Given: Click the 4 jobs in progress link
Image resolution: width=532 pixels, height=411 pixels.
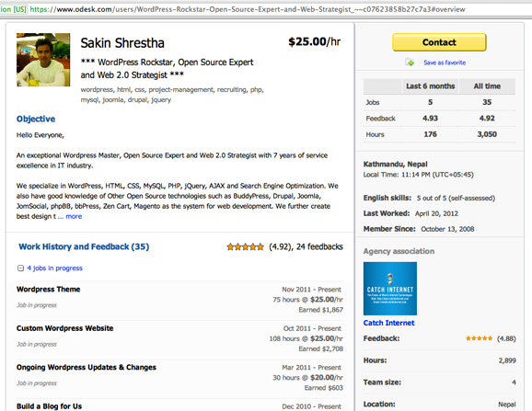Looking at the screenshot, I should point(54,268).
